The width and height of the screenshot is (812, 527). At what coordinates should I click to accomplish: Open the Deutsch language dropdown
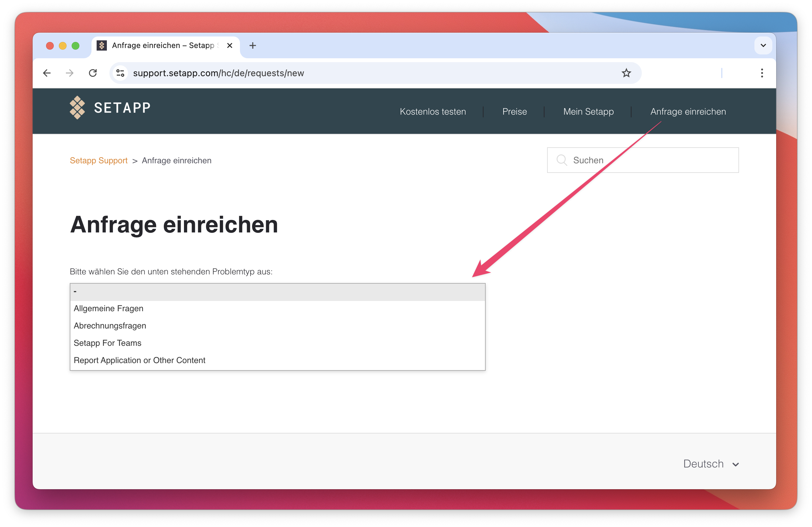[x=711, y=464]
